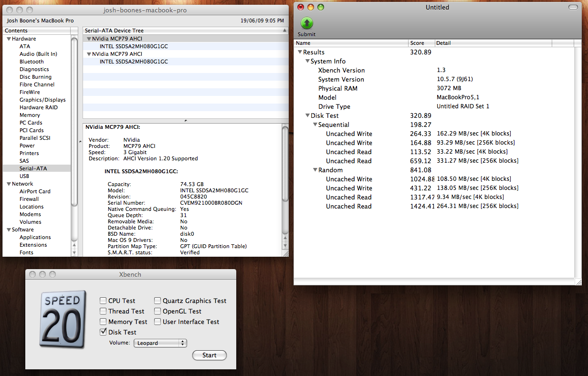This screenshot has width=588, height=376.
Task: Select Fonts under Software
Action: click(27, 252)
